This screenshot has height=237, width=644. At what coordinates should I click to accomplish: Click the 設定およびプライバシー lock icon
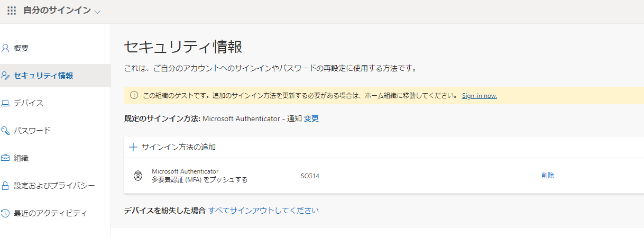pos(6,186)
